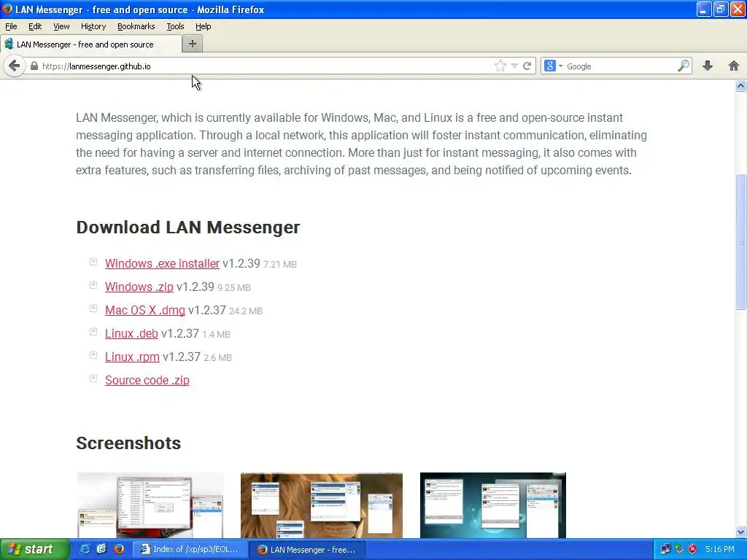The width and height of the screenshot is (747, 560).
Task: Click download icon beside Mac OS X .dmg
Action: pyautogui.click(x=93, y=308)
